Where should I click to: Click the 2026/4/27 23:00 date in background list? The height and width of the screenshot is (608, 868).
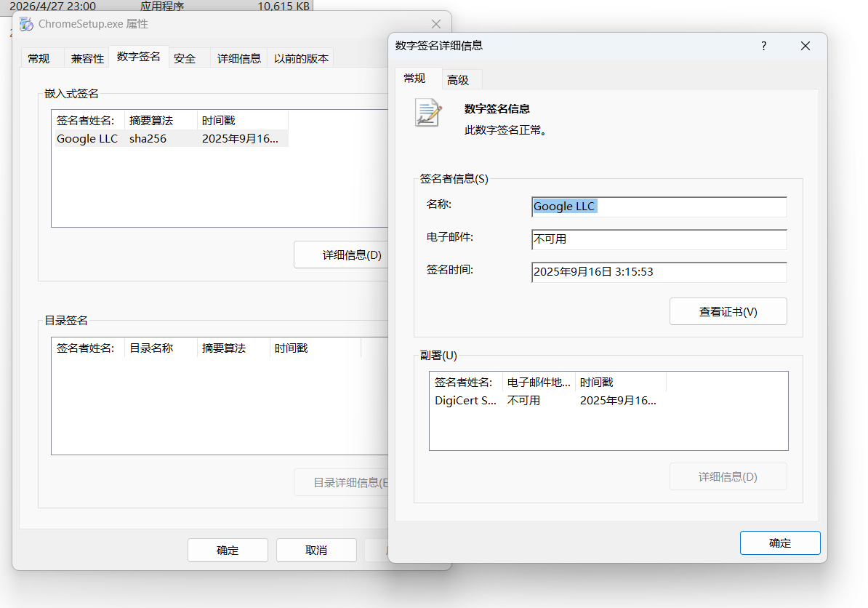(x=52, y=6)
